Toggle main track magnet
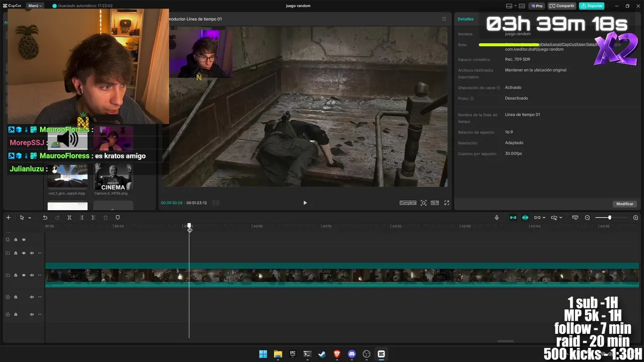Image resolution: width=644 pixels, height=362 pixels. point(513,218)
